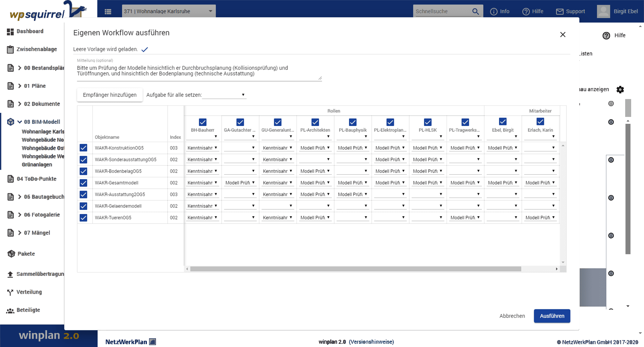This screenshot has height=347, width=644.
Task: Click Abbrechen to cancel workflow
Action: [512, 316]
